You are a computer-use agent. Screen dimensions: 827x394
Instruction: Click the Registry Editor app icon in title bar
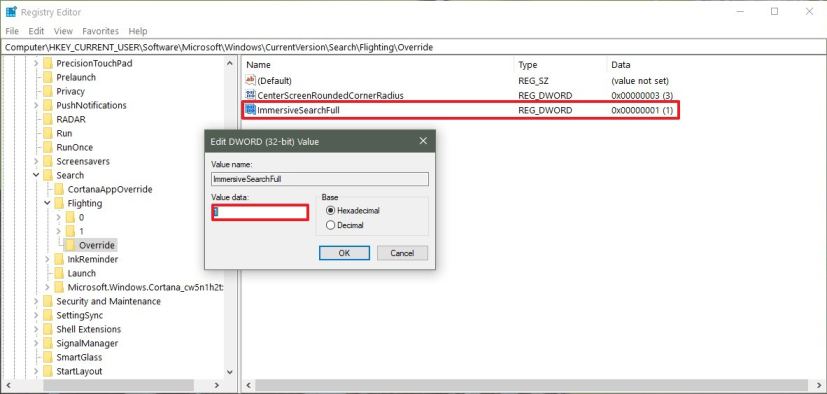[11, 12]
